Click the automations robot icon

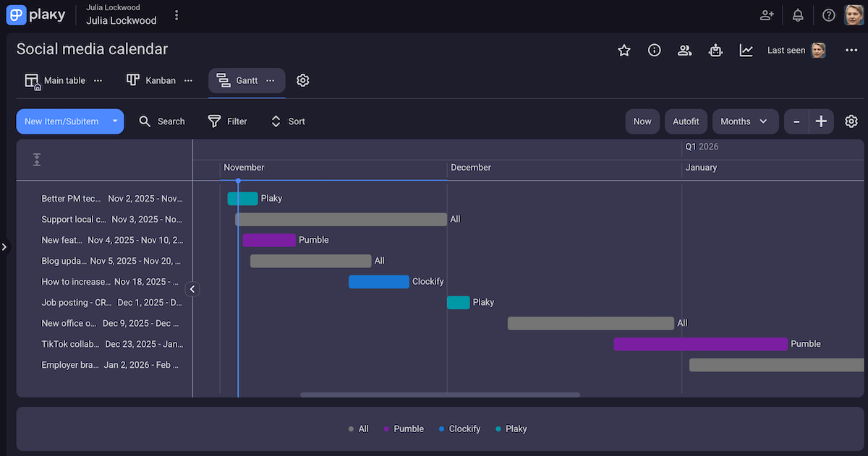tap(715, 50)
